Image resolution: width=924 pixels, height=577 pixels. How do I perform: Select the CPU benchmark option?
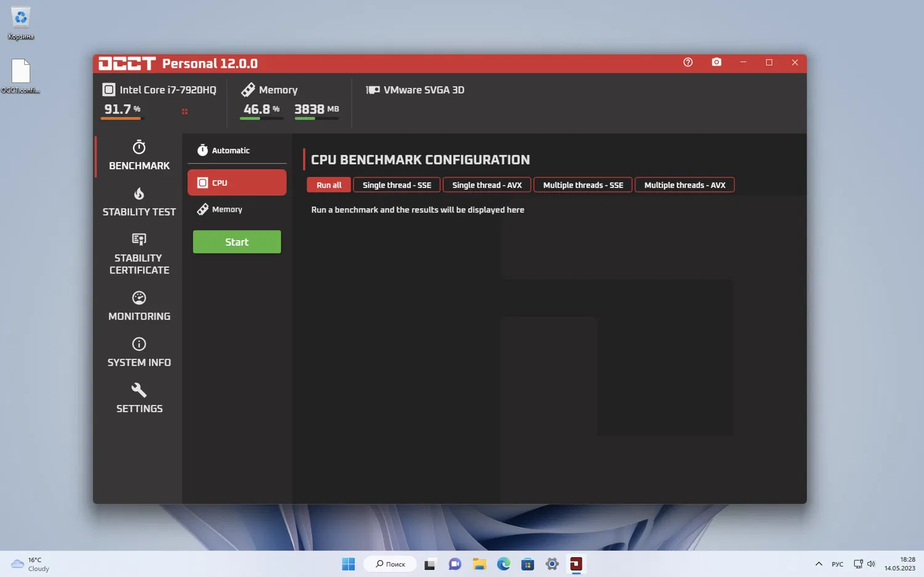237,183
